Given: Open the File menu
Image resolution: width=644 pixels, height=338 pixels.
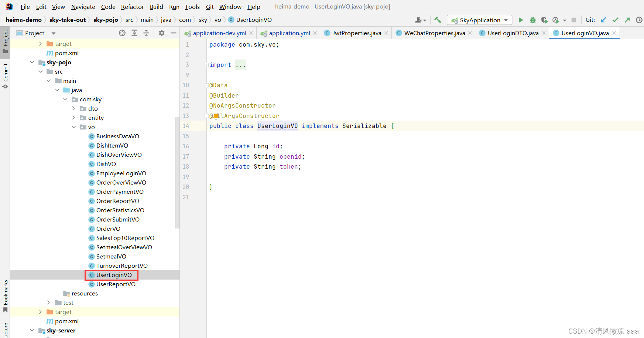Looking at the screenshot, I should click(x=25, y=7).
